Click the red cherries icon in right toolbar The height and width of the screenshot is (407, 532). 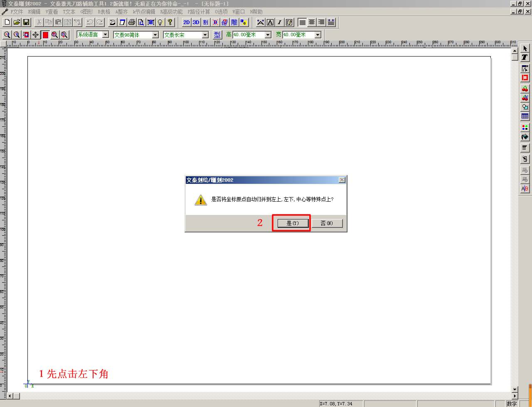pos(525,89)
